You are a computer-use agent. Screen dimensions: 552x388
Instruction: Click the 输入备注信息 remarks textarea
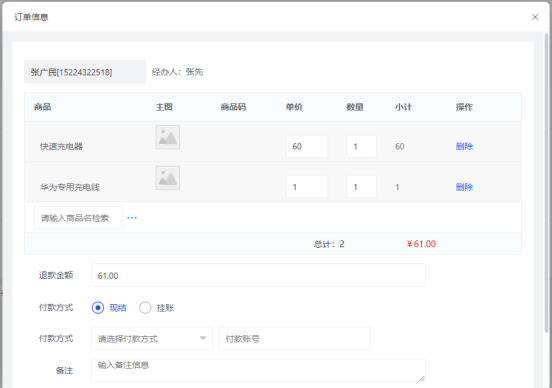[x=258, y=370]
